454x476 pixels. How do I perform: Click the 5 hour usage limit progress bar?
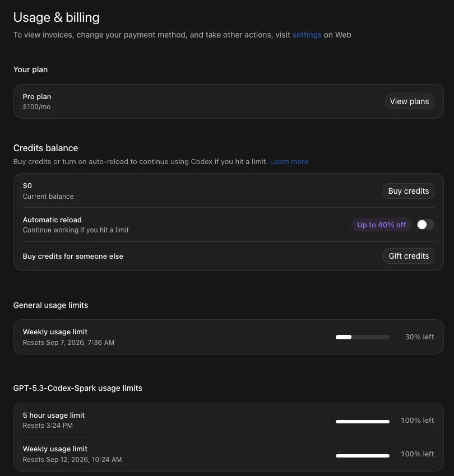[x=363, y=421]
